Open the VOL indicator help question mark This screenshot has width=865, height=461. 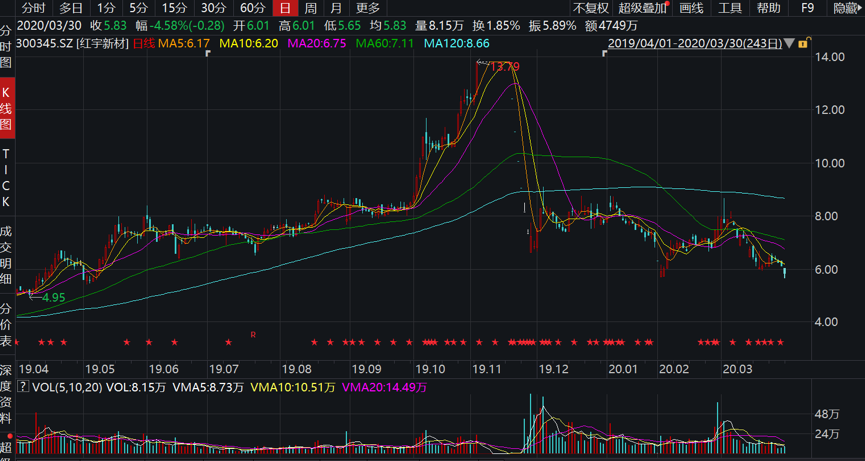pos(24,387)
